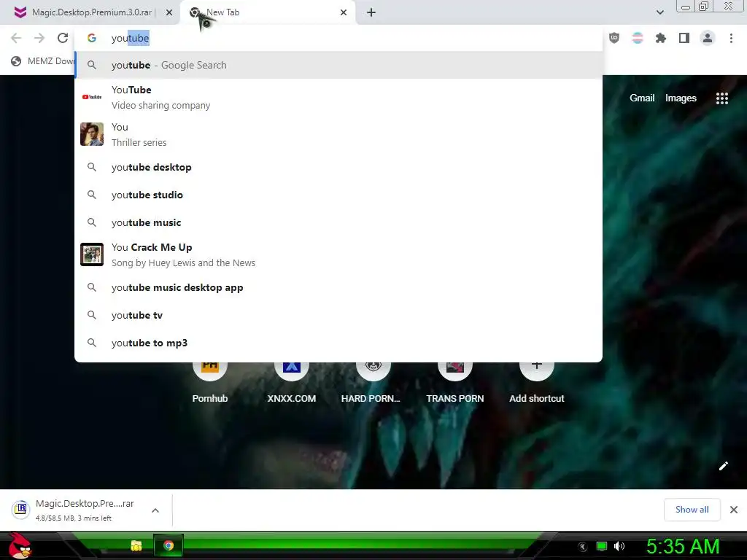The image size is (747, 560).
Task: Select 'youtube music desktop app' suggestion
Action: (338, 287)
